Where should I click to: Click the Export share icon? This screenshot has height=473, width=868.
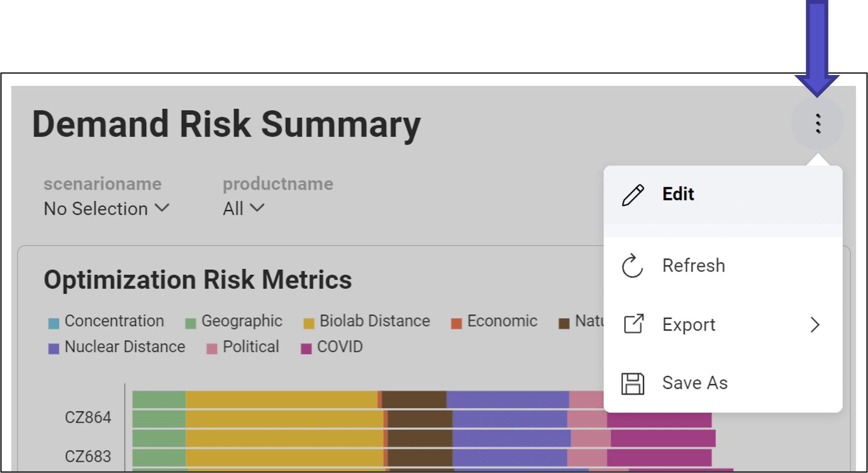coord(633,324)
